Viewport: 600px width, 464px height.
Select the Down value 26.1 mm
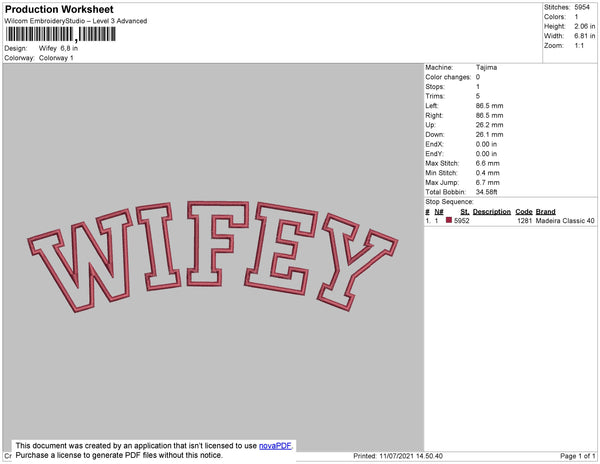tap(489, 135)
